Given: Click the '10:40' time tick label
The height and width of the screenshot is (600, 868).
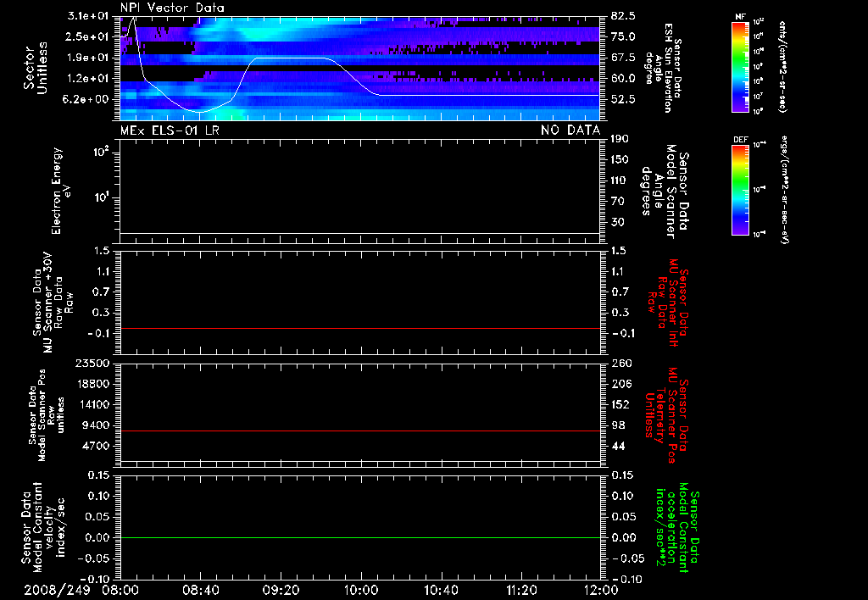Looking at the screenshot, I should pyautogui.click(x=441, y=590).
